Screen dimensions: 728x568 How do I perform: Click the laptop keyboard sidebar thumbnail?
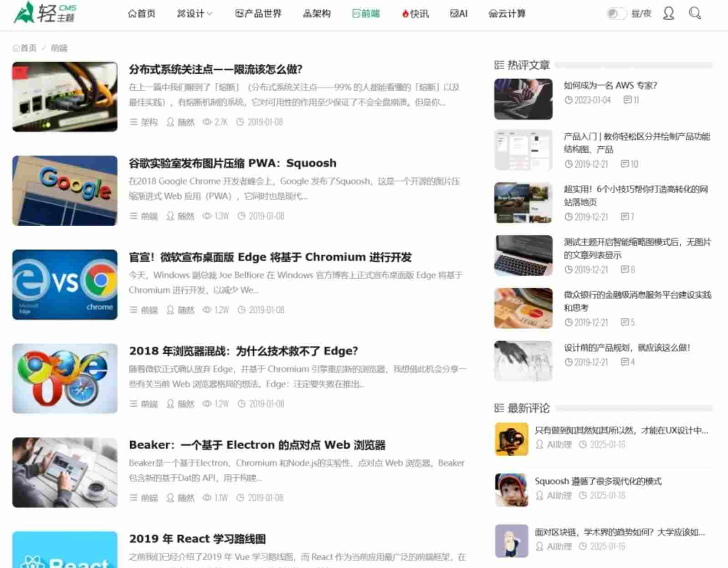523,256
